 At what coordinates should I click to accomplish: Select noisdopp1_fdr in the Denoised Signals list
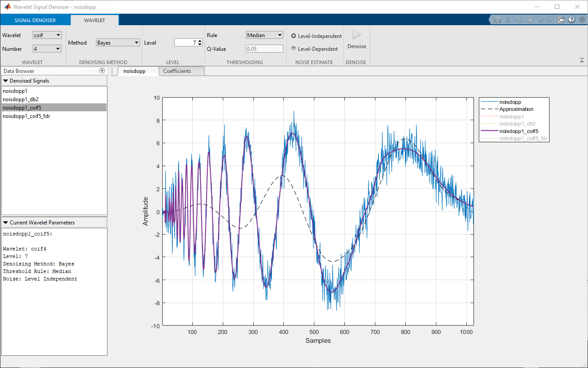tap(26, 116)
